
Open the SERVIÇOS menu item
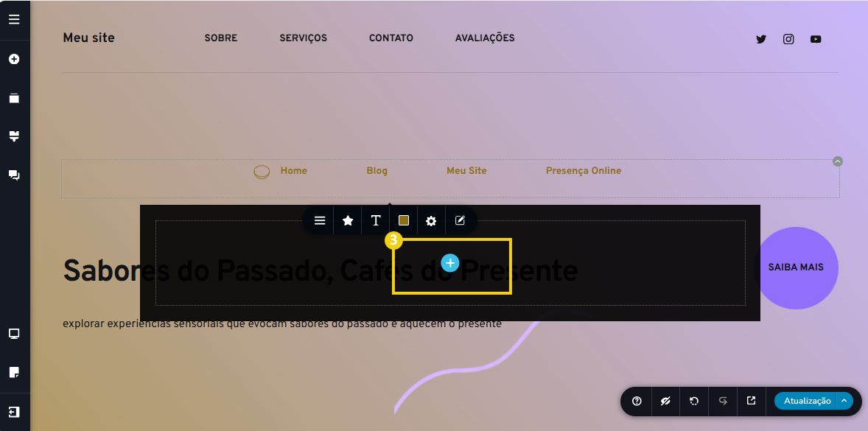(x=303, y=38)
